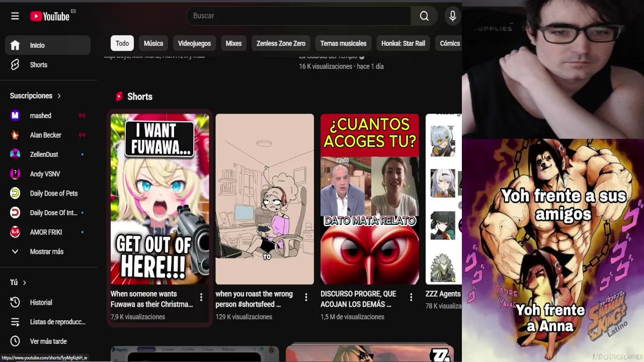Expand Suscripciones section
This screenshot has height=362, width=644.
[x=35, y=96]
